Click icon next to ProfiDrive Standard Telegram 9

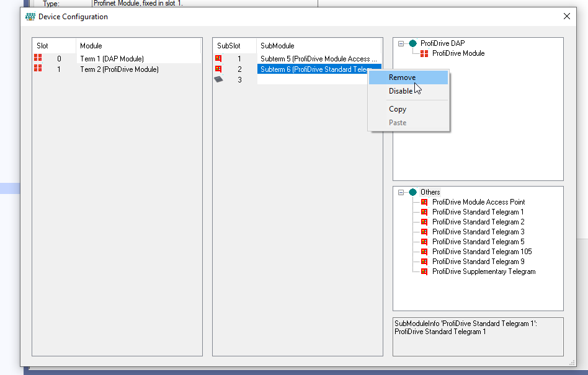tap(424, 262)
